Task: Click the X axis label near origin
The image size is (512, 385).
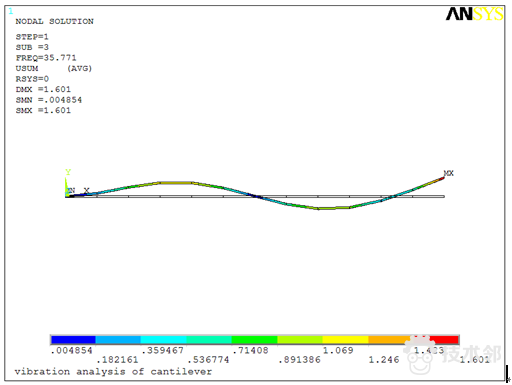Action: (x=87, y=190)
